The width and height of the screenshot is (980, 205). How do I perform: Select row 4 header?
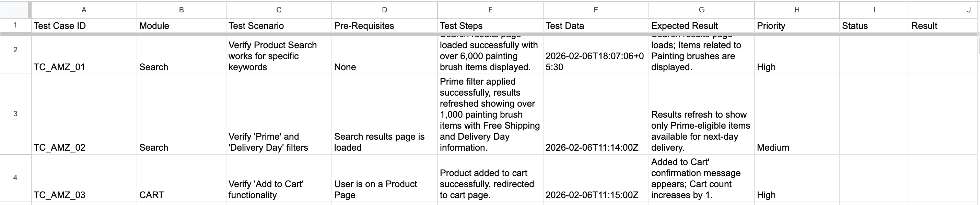15,178
